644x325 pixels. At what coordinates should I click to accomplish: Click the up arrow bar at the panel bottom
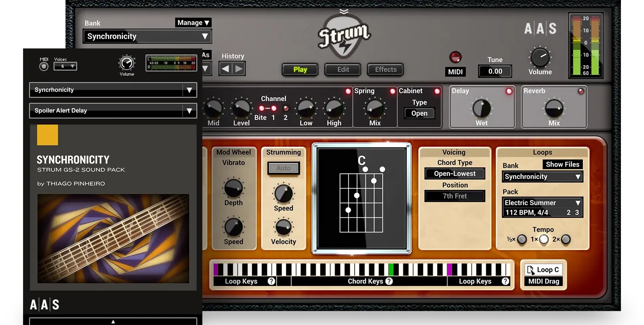pyautogui.click(x=113, y=321)
